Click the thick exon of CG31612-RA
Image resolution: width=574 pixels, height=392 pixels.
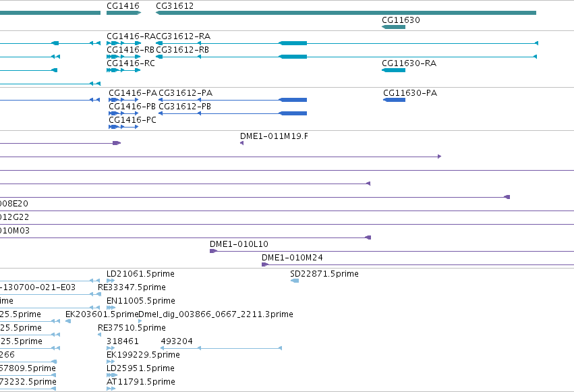pyautogui.click(x=293, y=43)
